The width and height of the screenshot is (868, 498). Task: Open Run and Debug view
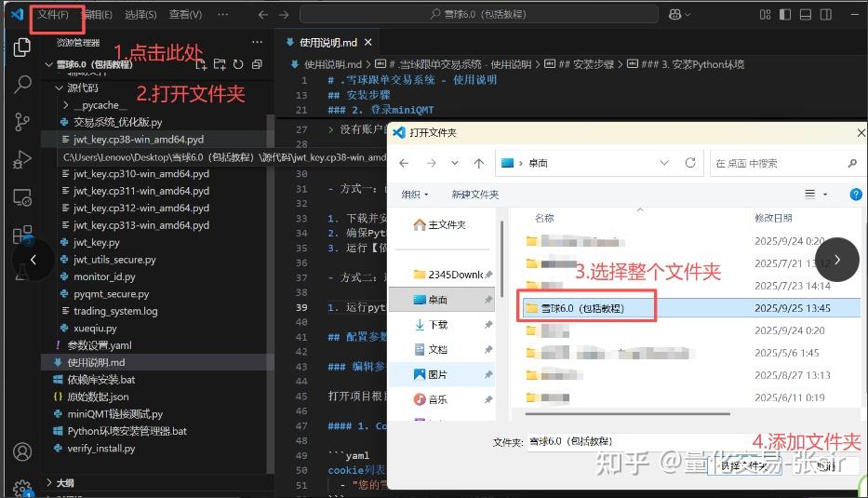(22, 159)
